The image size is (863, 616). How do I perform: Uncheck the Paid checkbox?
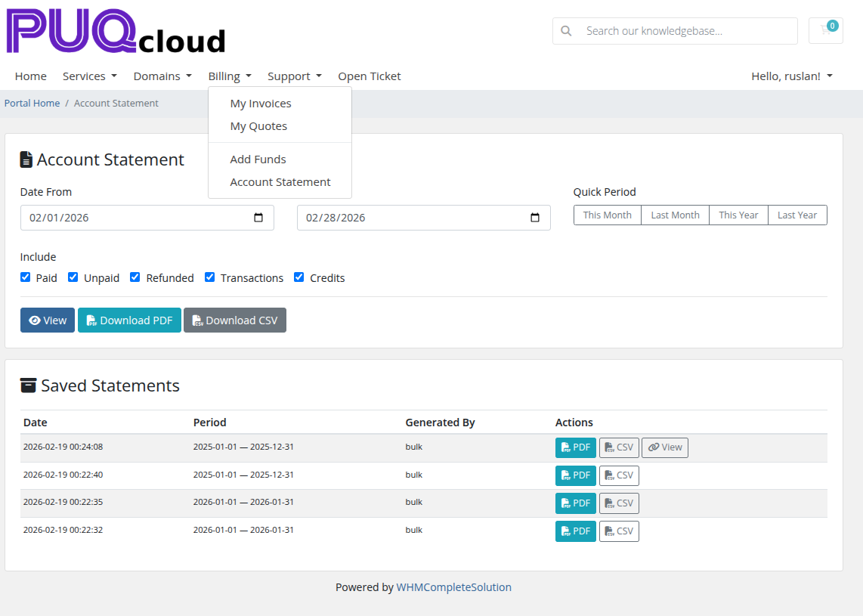pyautogui.click(x=26, y=277)
